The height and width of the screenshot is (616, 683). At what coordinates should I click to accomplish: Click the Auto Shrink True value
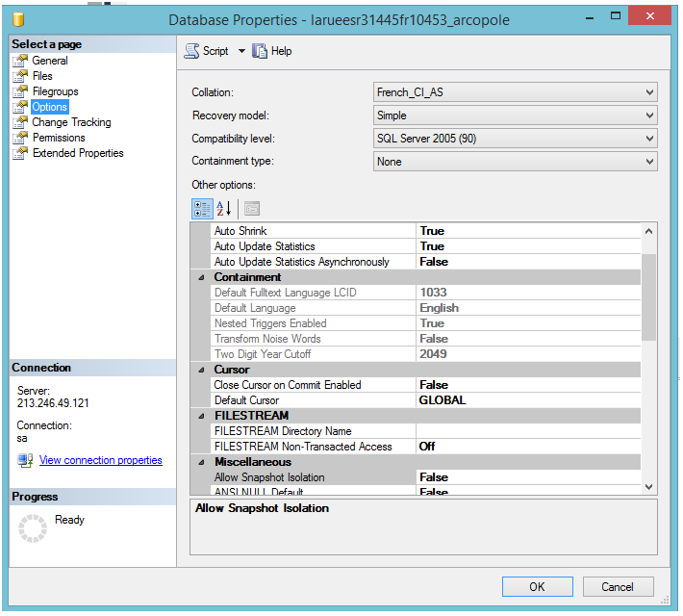coord(528,231)
